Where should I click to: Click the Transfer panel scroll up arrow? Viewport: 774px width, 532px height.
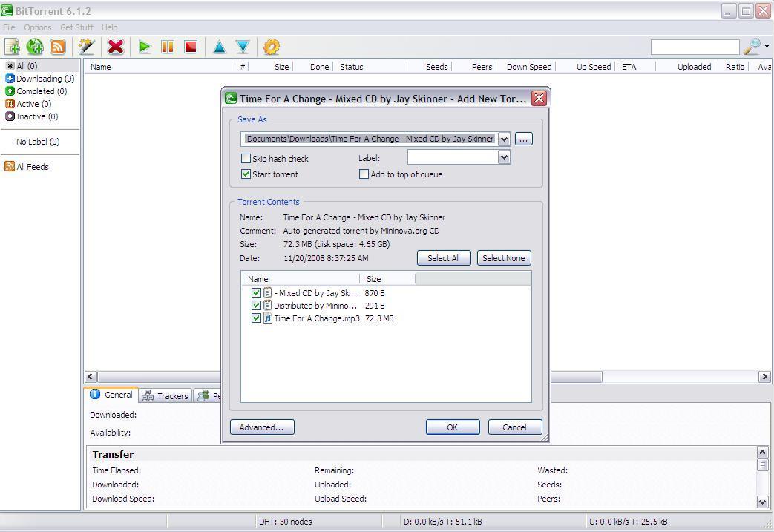point(763,452)
